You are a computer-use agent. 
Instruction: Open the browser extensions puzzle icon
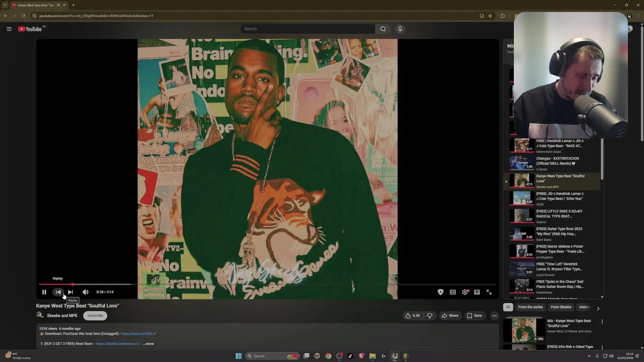(503, 16)
